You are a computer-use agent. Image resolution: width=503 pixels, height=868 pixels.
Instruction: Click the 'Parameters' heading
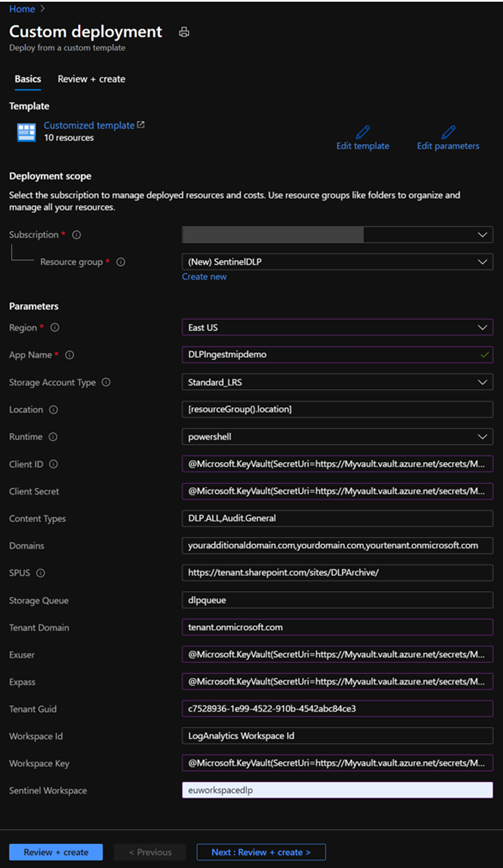pos(34,306)
